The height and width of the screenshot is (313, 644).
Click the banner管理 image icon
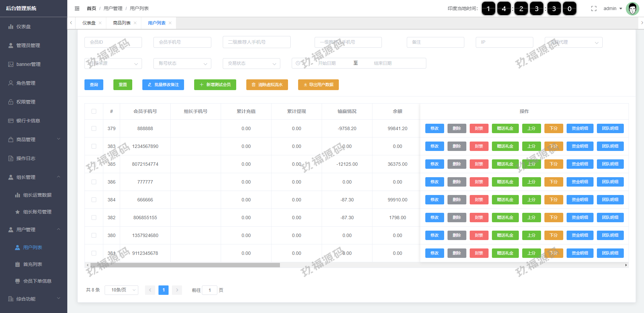(11, 64)
